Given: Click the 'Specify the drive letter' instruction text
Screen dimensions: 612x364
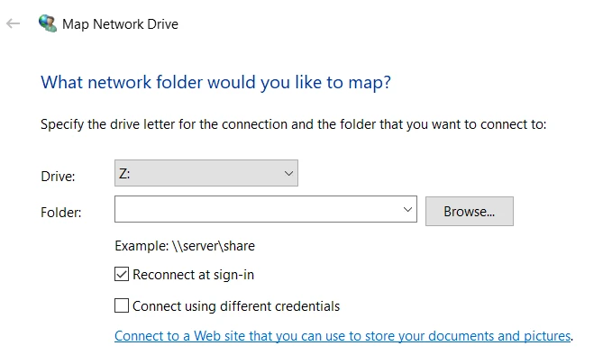Looking at the screenshot, I should tap(293, 124).
